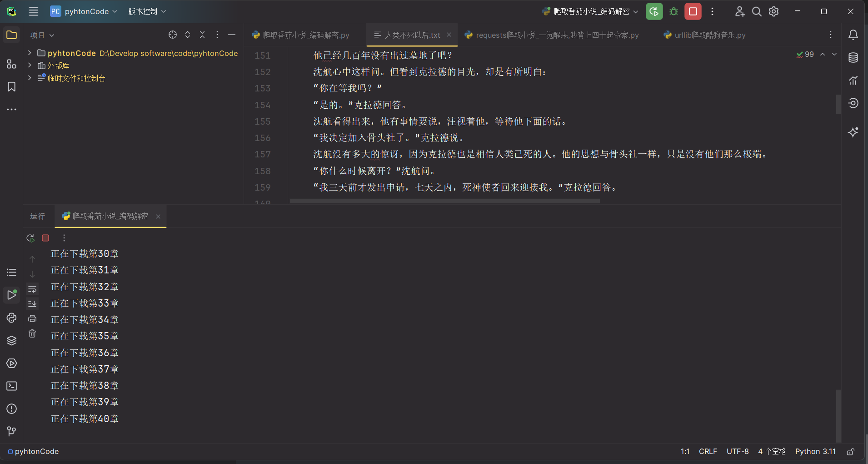Toggle soft-wrap in the run console
868x464 pixels.
(32, 289)
